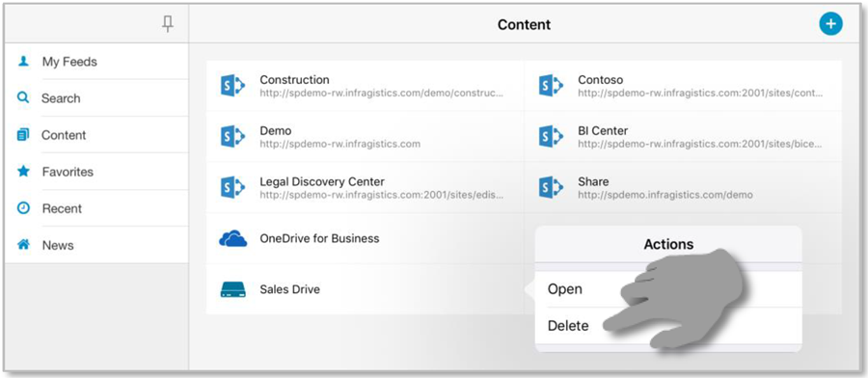Click the Contoso site URL text
Screen dimensions: 868x378
tap(700, 93)
